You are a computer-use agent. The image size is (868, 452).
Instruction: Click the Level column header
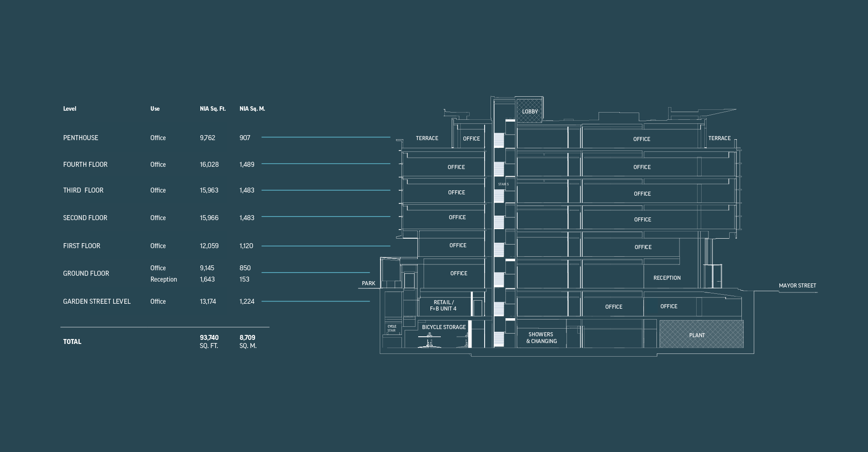pyautogui.click(x=70, y=109)
